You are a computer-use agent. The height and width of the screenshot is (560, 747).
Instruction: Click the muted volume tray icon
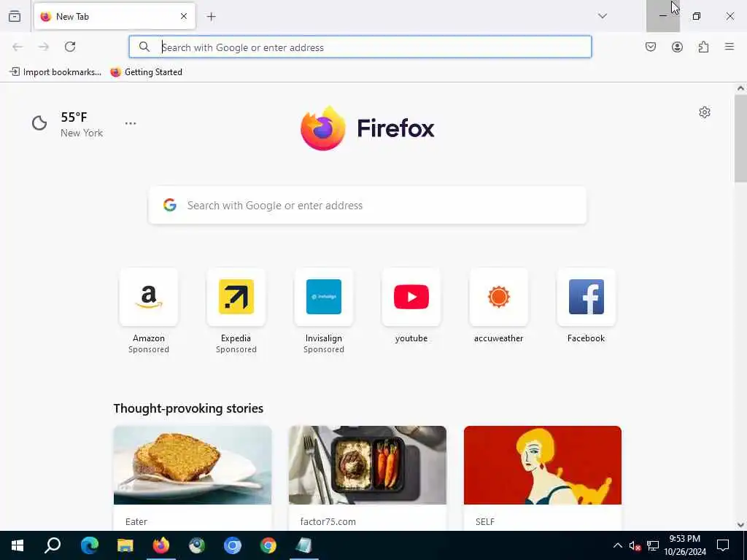[635, 545]
